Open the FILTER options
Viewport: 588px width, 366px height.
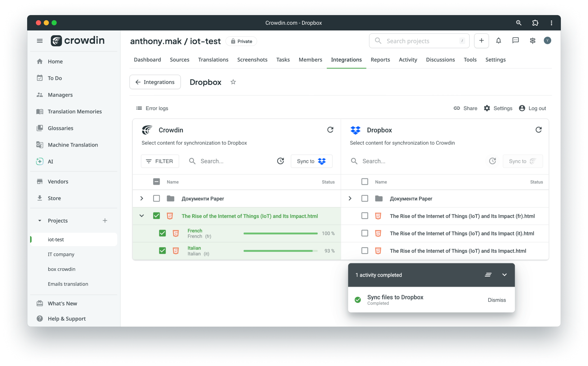160,161
